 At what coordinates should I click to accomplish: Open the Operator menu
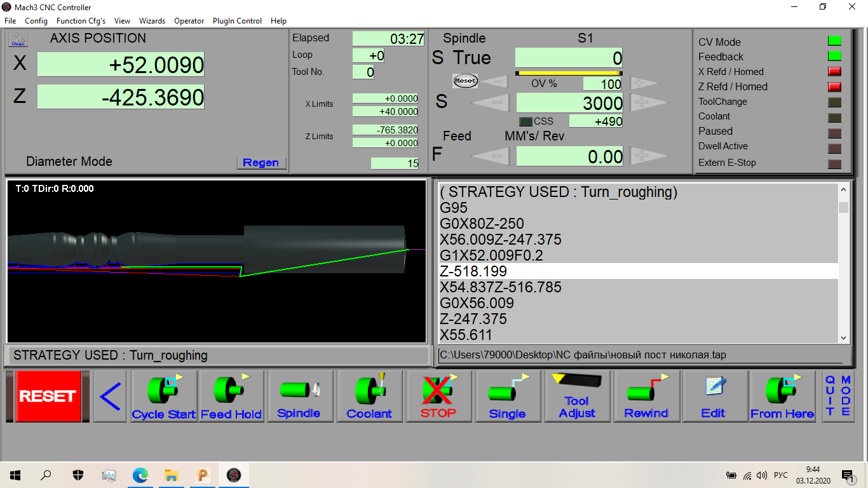(189, 21)
